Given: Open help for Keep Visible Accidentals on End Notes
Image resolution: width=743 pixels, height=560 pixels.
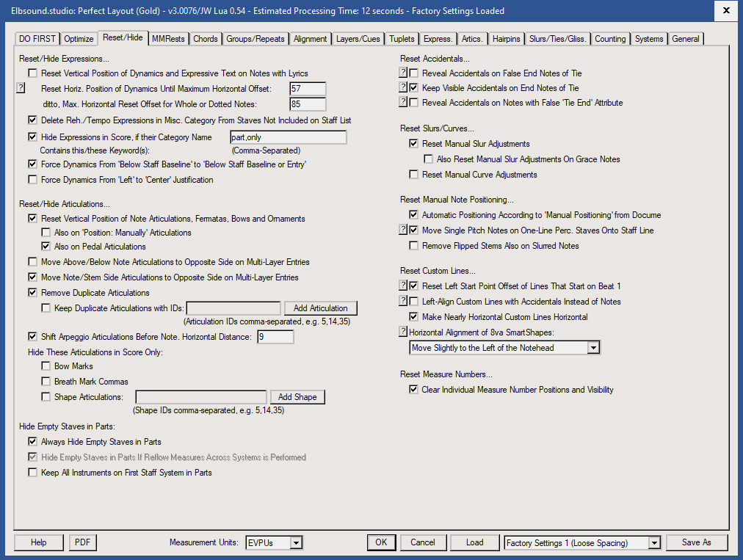Looking at the screenshot, I should [403, 87].
